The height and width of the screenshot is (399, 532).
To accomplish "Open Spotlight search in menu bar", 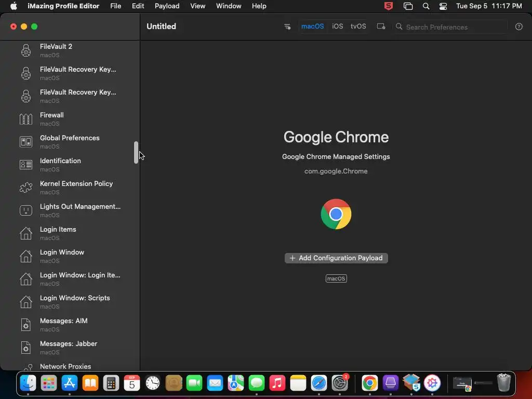I will point(426,6).
